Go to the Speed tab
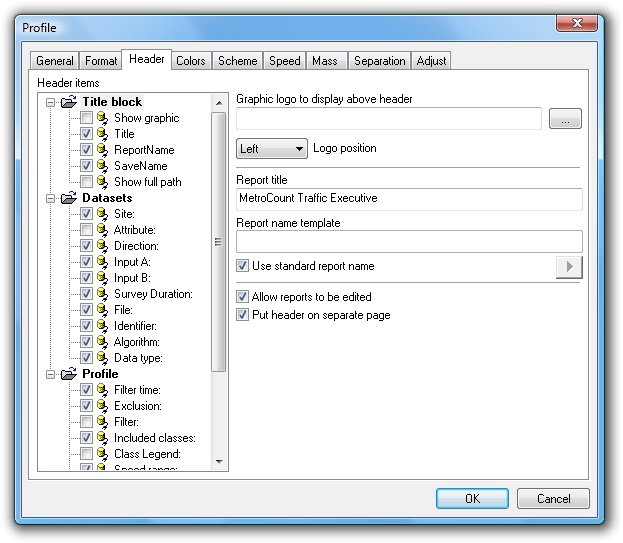 pos(284,61)
